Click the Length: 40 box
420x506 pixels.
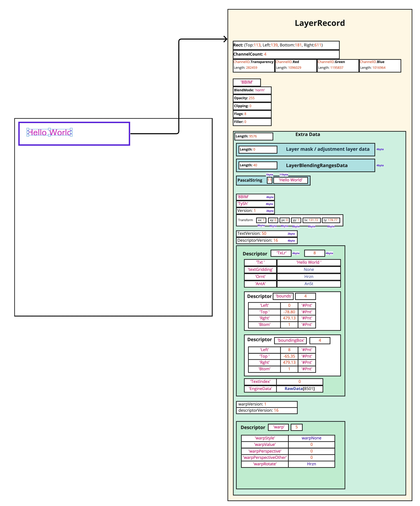(258, 165)
